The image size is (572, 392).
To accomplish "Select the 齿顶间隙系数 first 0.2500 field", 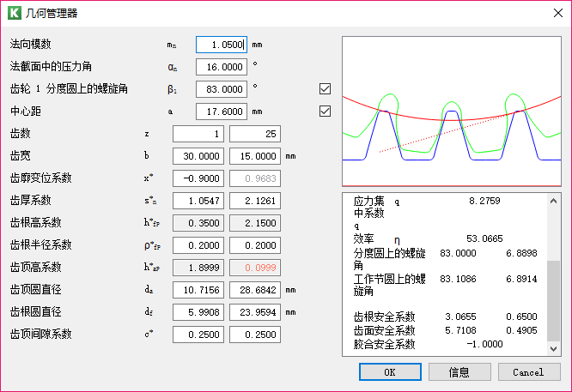I will (198, 335).
